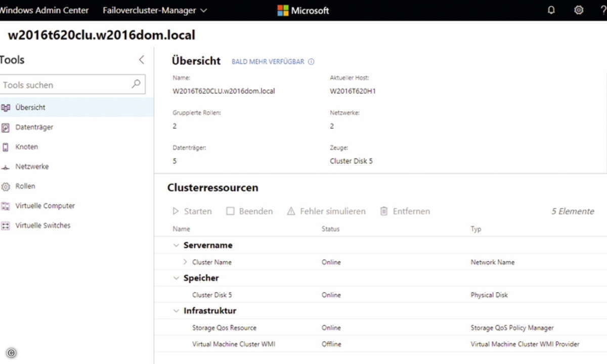The width and height of the screenshot is (607, 364).
Task: Click the Bald mehr verfügbar link
Action: coord(268,62)
